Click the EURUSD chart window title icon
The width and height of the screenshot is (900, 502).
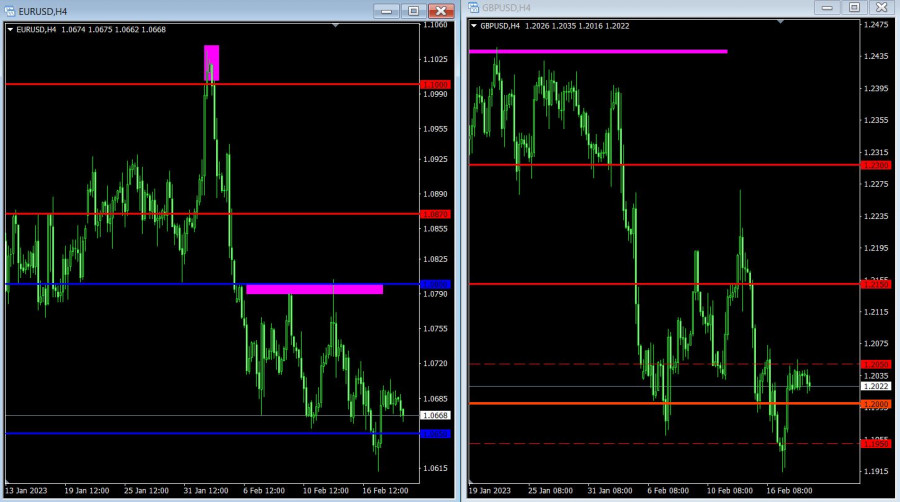tap(10, 10)
